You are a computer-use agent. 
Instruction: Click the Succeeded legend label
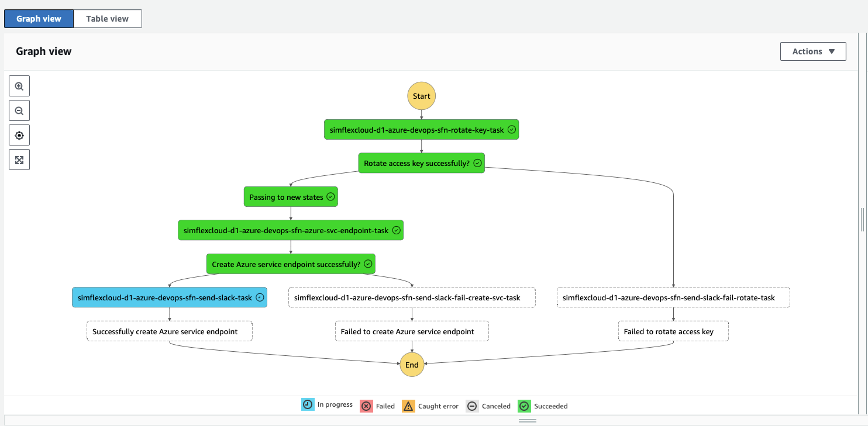point(551,406)
